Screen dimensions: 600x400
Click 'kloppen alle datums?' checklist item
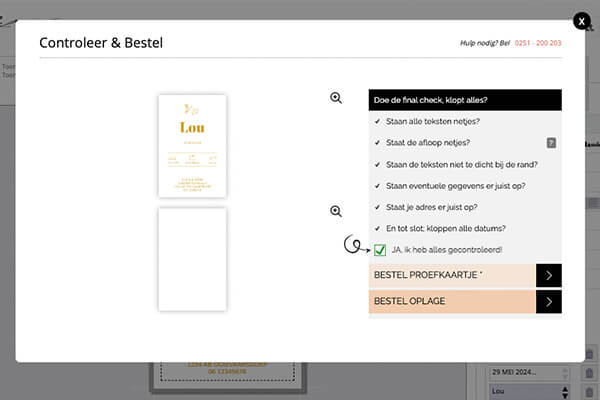[452, 228]
